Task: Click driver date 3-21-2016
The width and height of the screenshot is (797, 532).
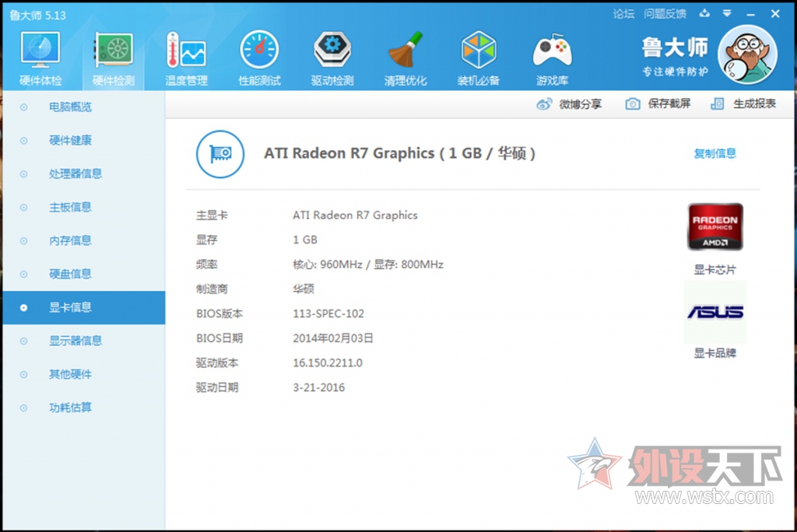Action: click(x=318, y=387)
